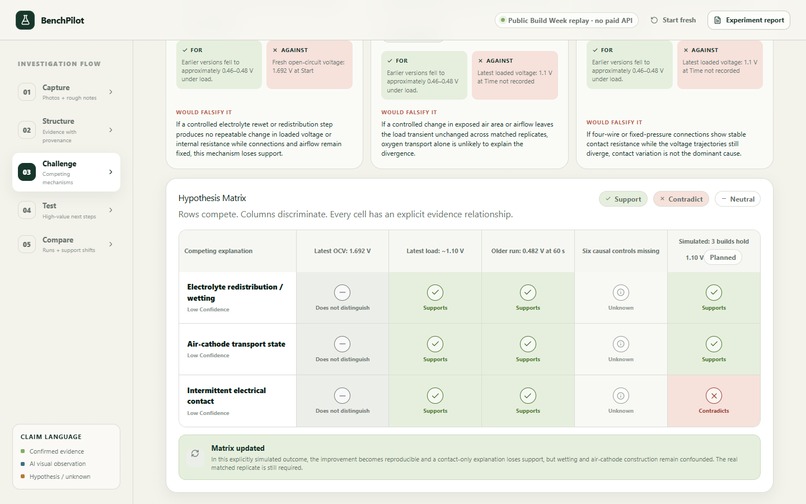Image resolution: width=806 pixels, height=504 pixels.
Task: Click supports check for Electrolyte under Latest load
Action: (x=435, y=292)
